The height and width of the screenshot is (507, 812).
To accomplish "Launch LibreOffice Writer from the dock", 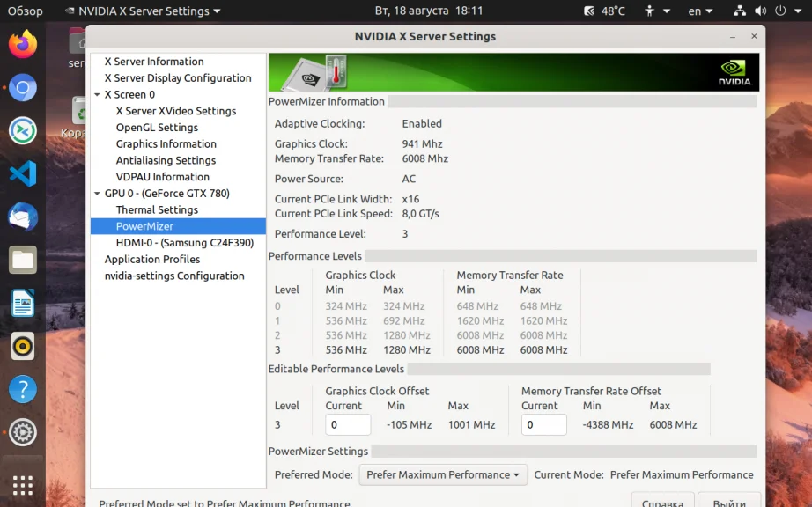I will click(x=23, y=304).
